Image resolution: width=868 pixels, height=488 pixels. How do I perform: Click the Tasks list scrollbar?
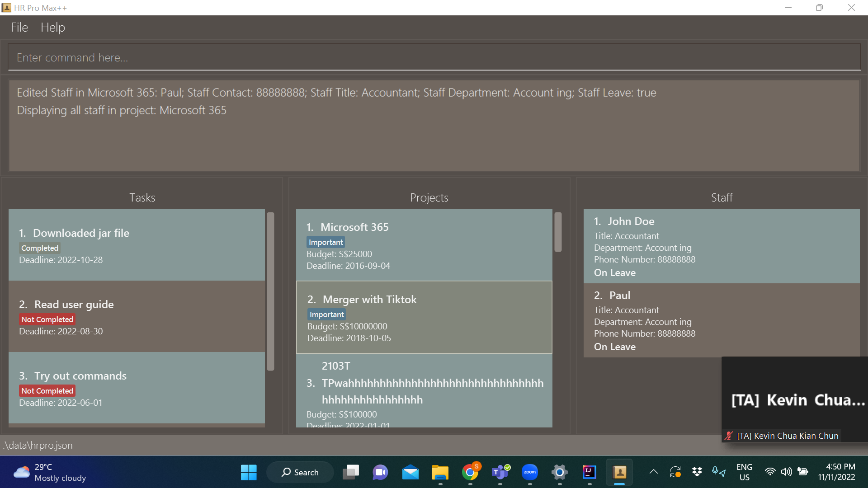tap(270, 291)
